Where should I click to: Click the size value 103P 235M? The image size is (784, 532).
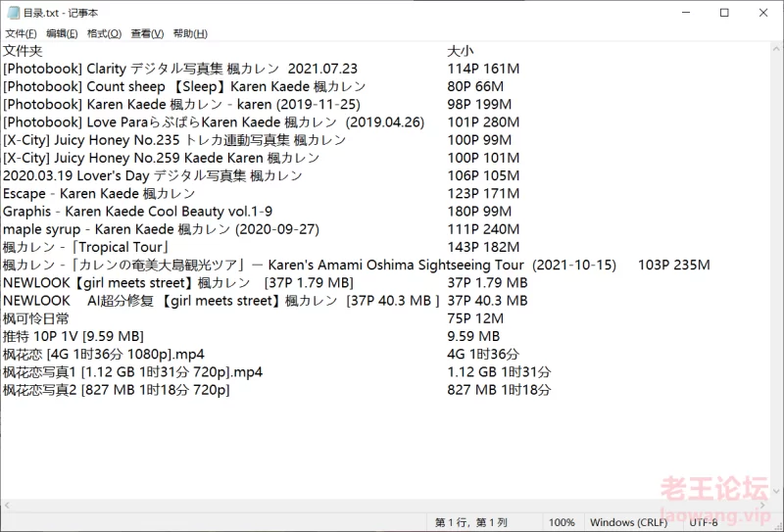[673, 265]
